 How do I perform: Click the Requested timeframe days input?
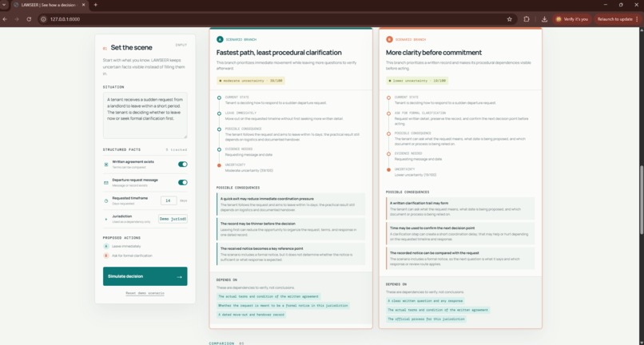point(169,200)
